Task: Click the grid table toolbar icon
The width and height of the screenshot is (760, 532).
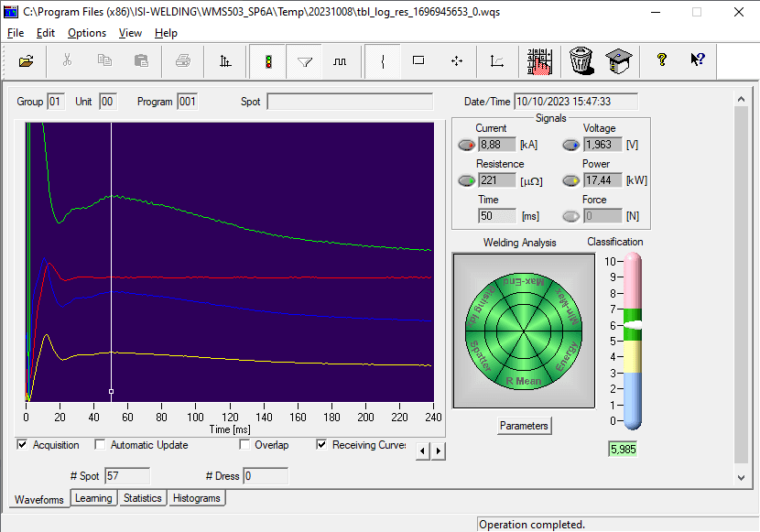Action: click(x=539, y=61)
